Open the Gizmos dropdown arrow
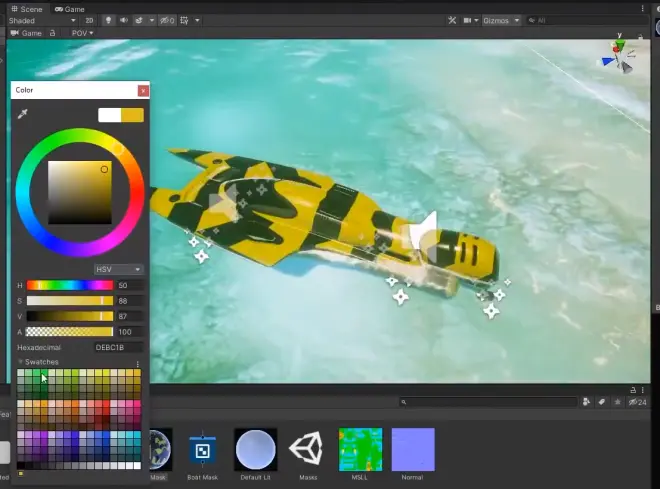 (x=517, y=20)
